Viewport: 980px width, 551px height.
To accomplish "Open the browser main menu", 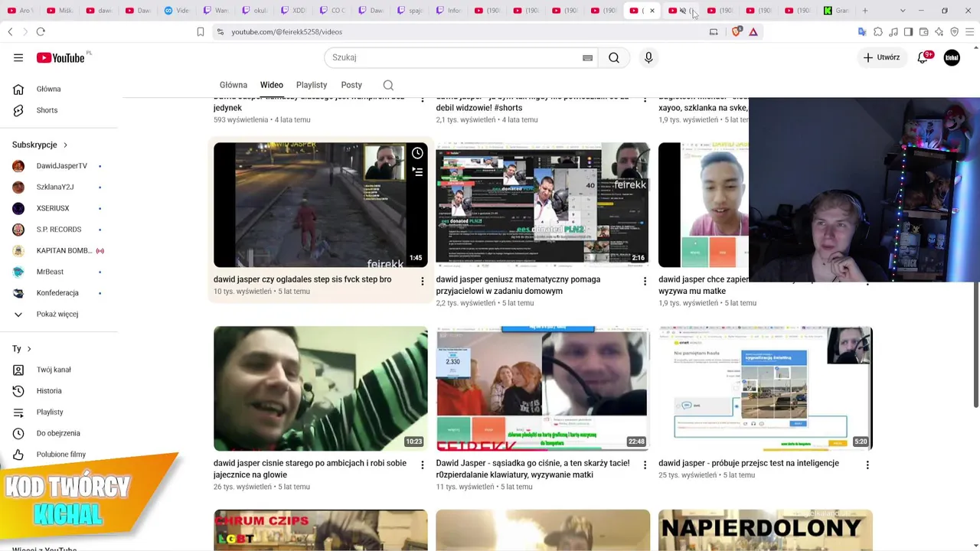I will (970, 31).
